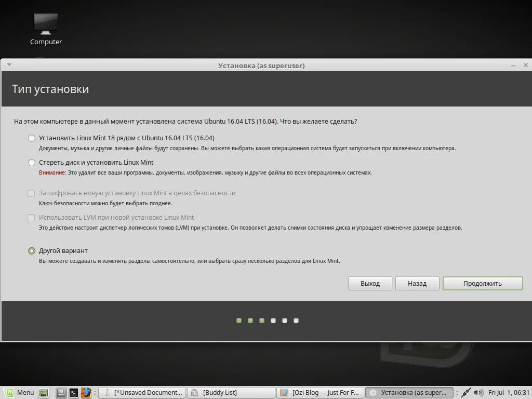
Task: Switch to 'Установка (as super...' taskbar window
Action: pos(409,393)
